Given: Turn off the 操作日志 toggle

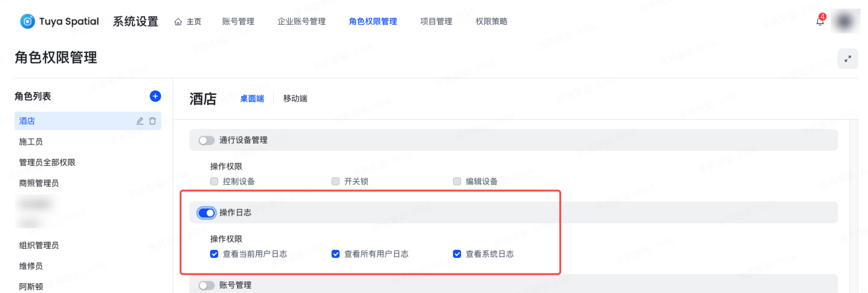Looking at the screenshot, I should pos(206,213).
